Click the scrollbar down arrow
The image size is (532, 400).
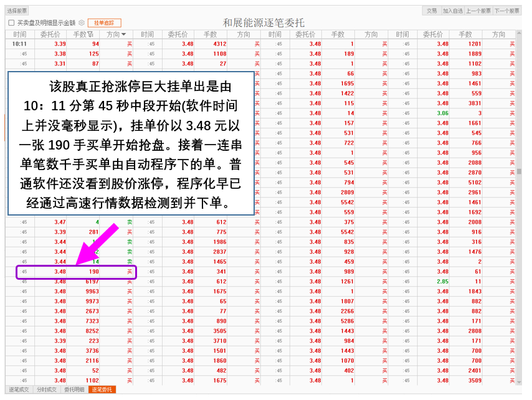point(519,381)
